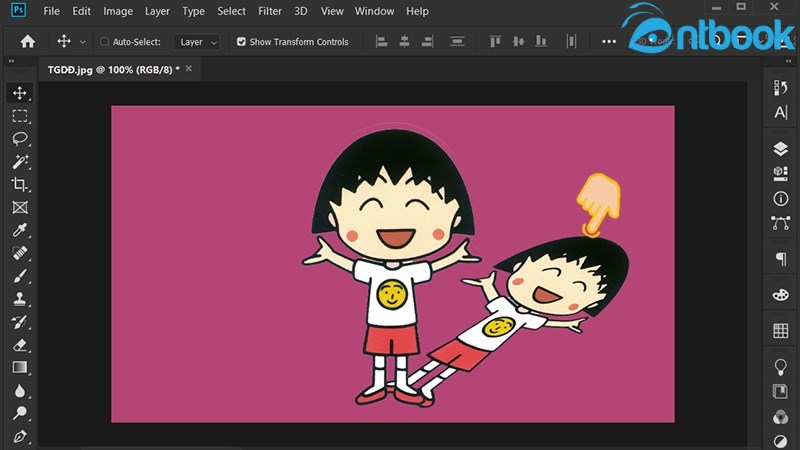Align horizontal centers in options bar

pos(404,41)
